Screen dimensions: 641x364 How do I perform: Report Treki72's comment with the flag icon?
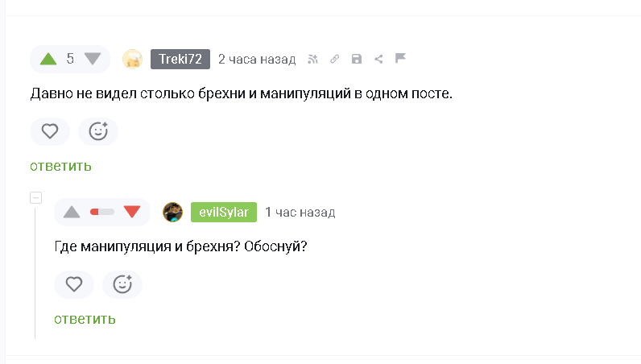pos(400,59)
